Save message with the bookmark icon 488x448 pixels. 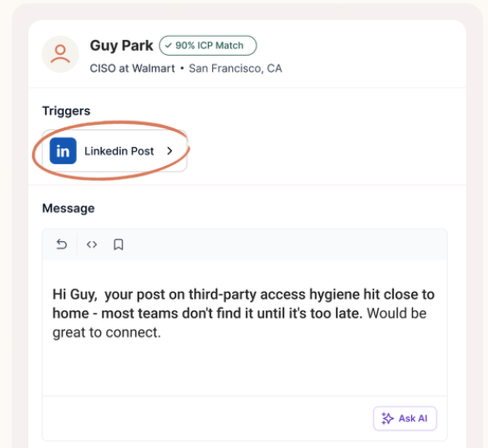(x=118, y=244)
